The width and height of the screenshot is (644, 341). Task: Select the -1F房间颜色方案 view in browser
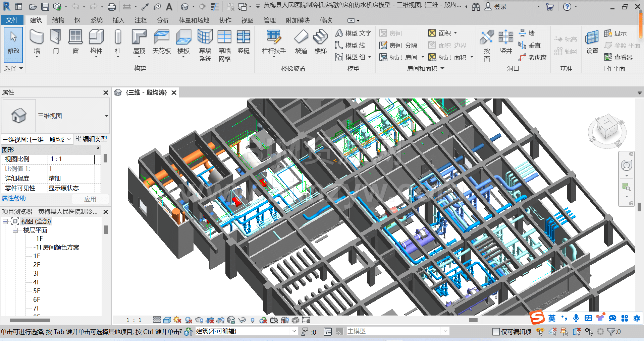(56, 247)
